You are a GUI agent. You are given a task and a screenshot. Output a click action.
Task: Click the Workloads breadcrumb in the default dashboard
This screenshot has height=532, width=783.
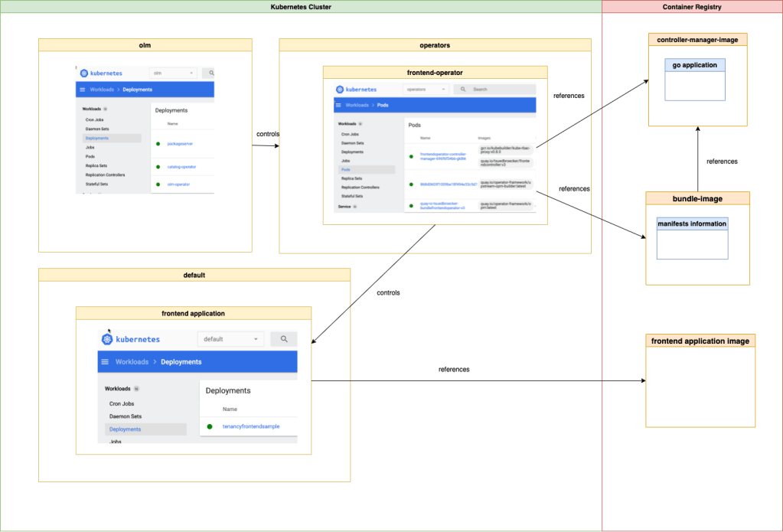[x=132, y=362]
